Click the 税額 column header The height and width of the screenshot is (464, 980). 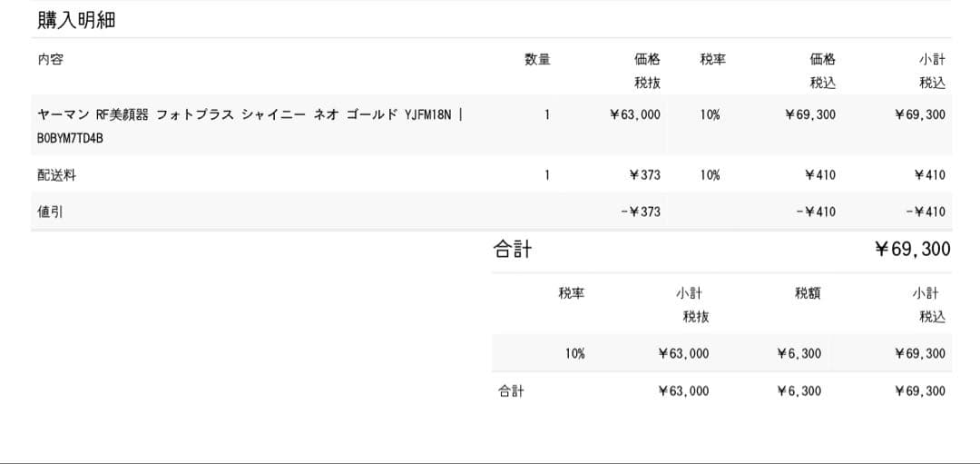click(x=808, y=293)
